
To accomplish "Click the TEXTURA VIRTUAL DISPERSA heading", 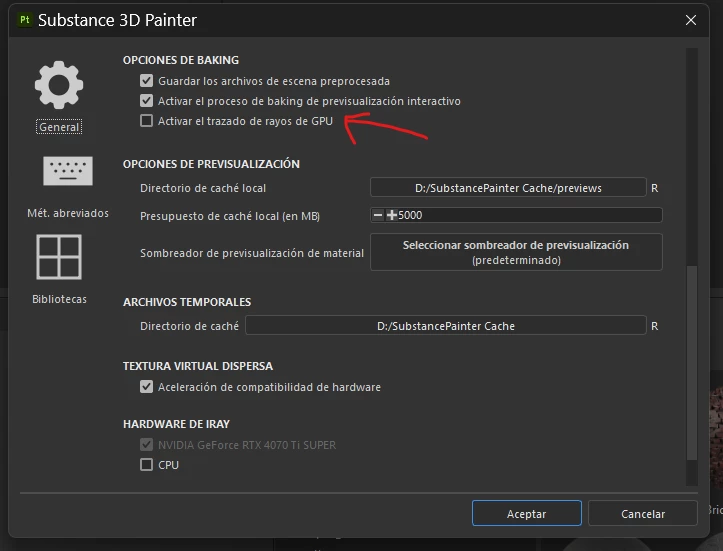I will (198, 366).
